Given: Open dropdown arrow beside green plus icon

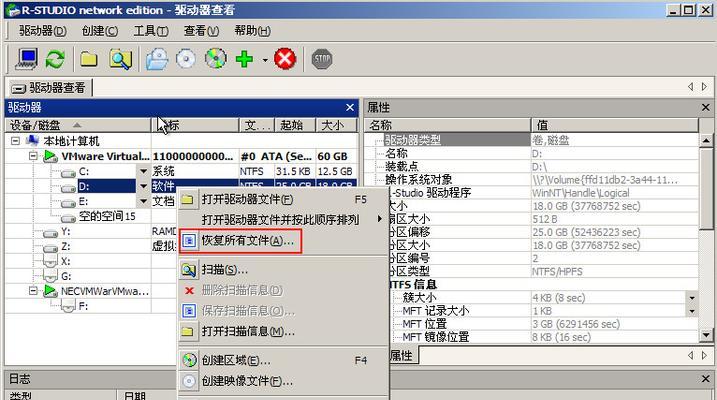Looking at the screenshot, I should [265, 60].
